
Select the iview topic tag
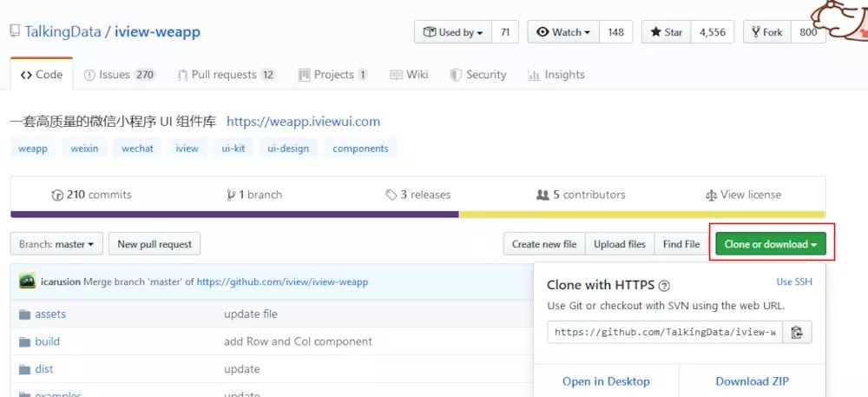point(187,149)
